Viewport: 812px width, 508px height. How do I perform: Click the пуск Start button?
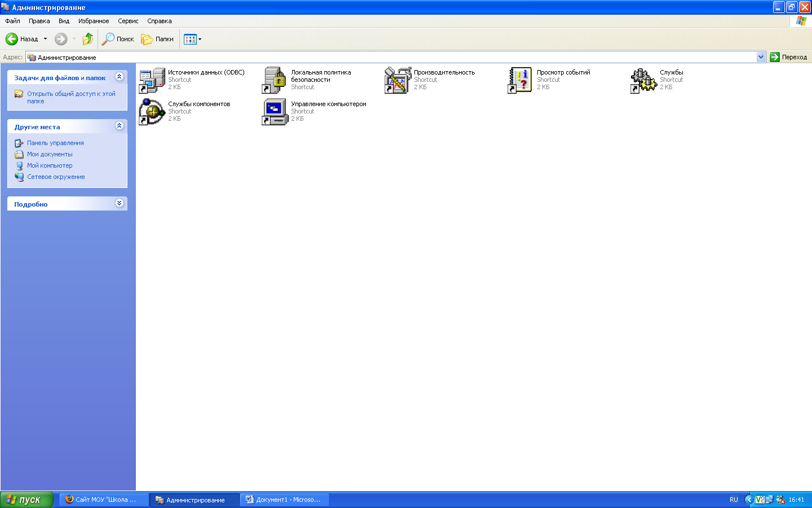[x=27, y=500]
